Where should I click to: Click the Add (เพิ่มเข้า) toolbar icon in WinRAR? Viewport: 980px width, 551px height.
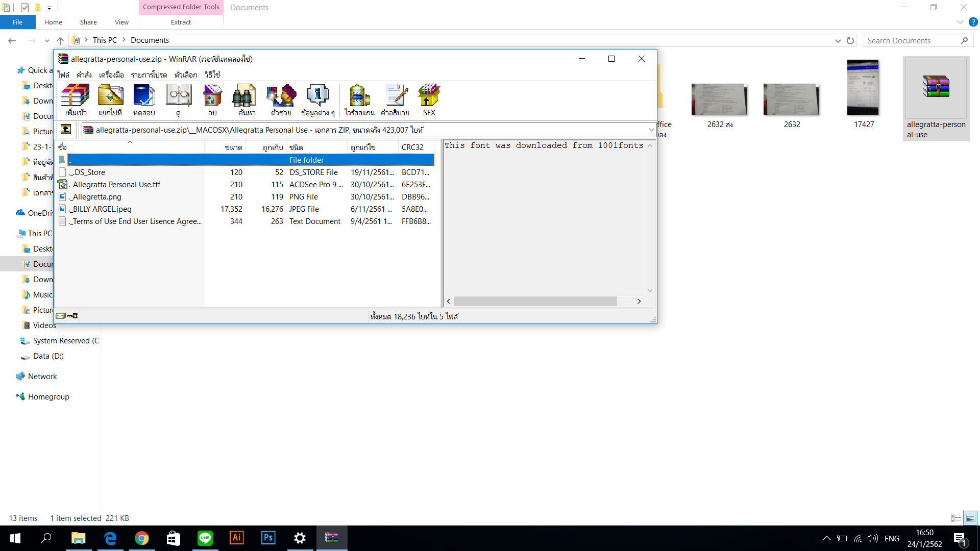pos(76,100)
